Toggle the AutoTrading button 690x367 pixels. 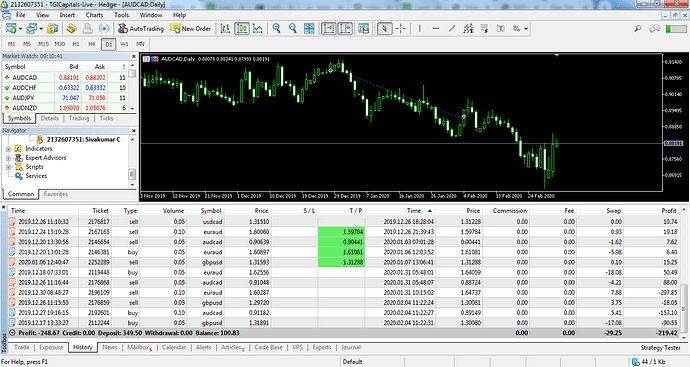[x=141, y=29]
